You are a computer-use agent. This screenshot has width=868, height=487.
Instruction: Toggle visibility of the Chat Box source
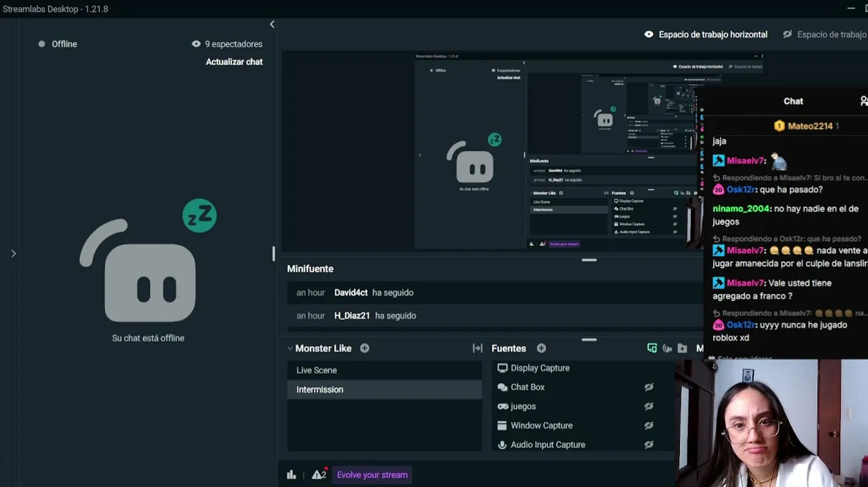pyautogui.click(x=649, y=388)
